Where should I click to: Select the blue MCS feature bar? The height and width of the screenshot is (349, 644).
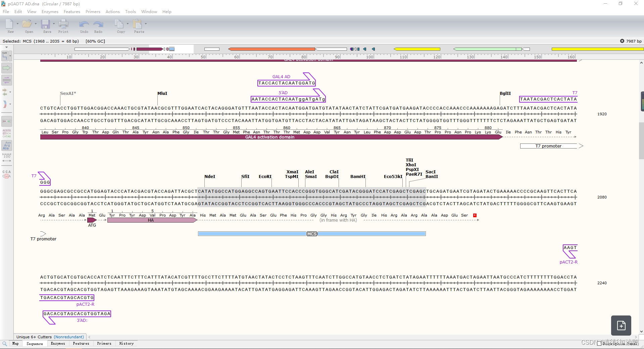(312, 234)
